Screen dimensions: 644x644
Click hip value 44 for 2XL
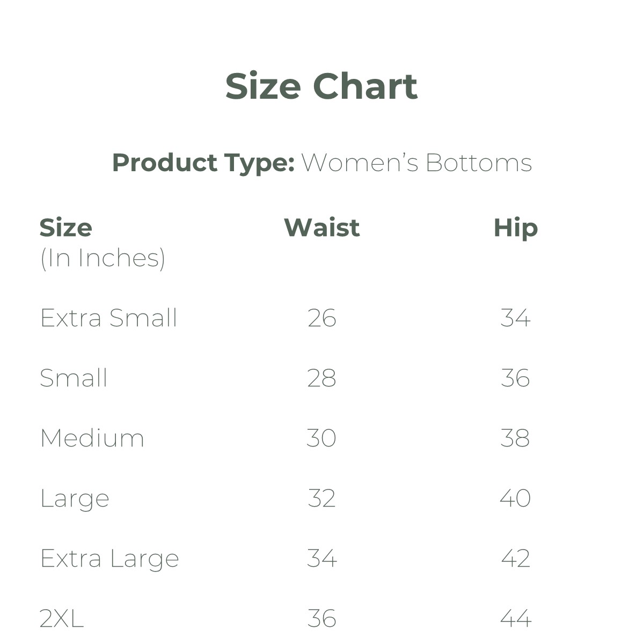[515, 619]
